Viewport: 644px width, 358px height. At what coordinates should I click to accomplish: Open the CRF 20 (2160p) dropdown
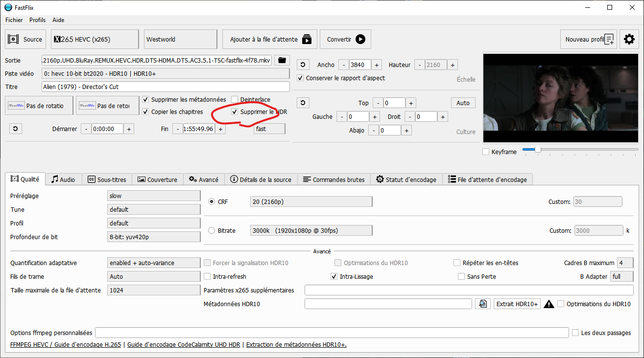311,201
